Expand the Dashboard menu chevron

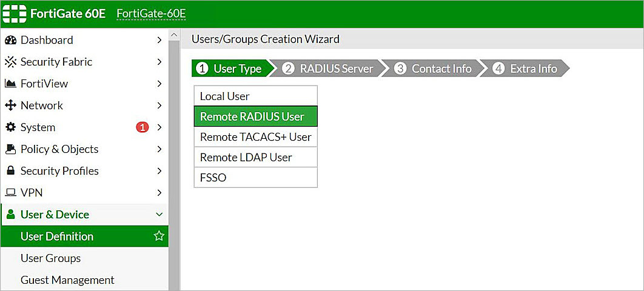159,40
